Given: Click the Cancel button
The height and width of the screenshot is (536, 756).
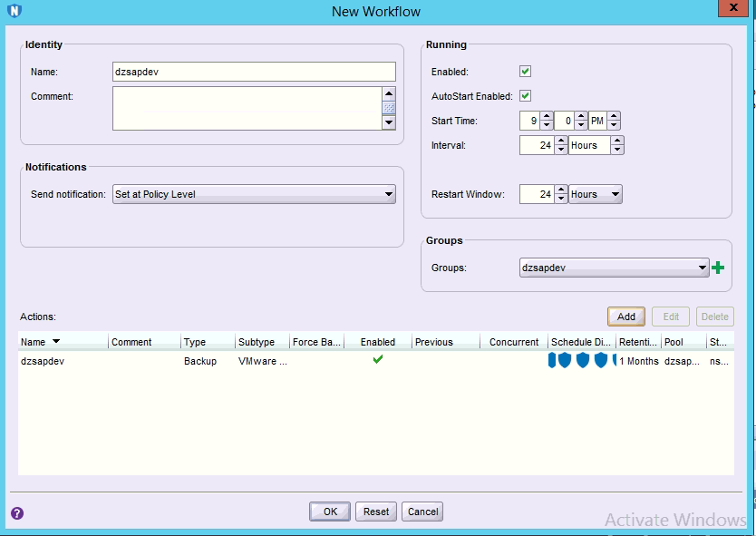Looking at the screenshot, I should 422,512.
